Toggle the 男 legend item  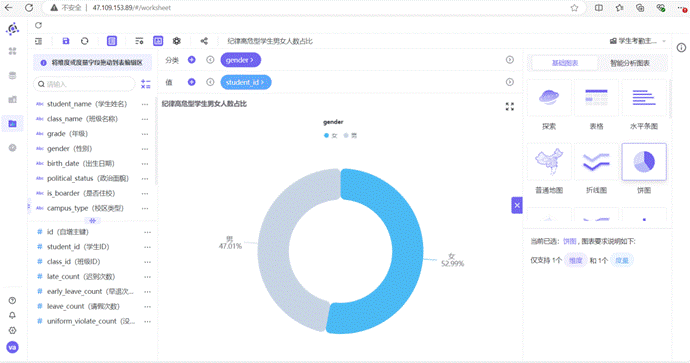click(350, 136)
